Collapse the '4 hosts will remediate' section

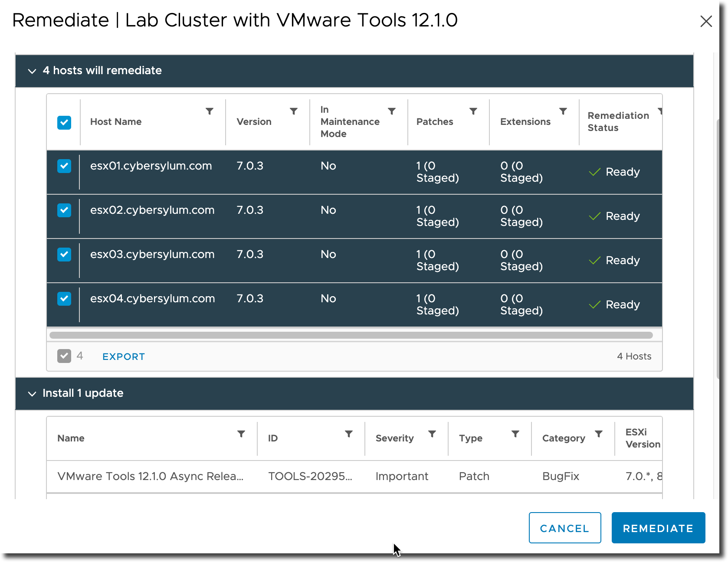(32, 71)
